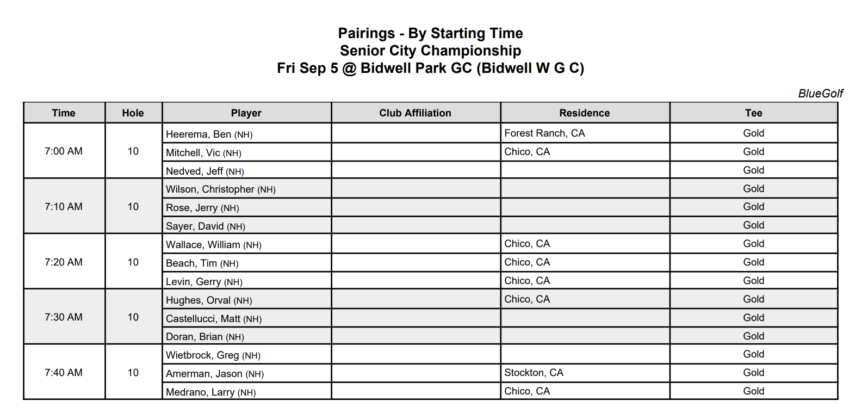Click the Player column header
The width and height of the screenshot is (868, 419).
coord(246,113)
